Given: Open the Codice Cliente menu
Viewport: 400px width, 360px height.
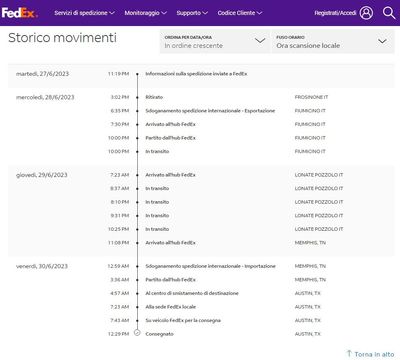Looking at the screenshot, I should (x=240, y=13).
